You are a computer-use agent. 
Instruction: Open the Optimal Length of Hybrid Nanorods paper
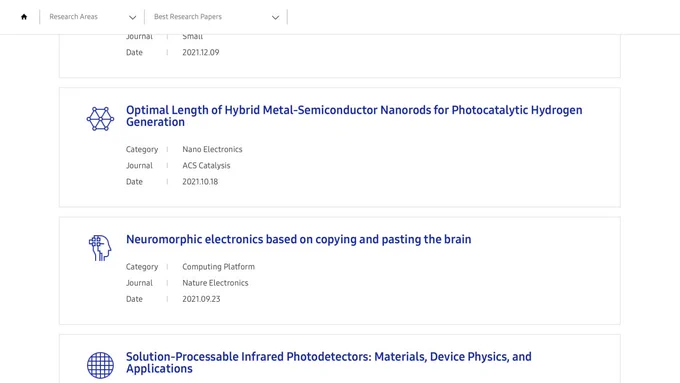click(x=354, y=116)
